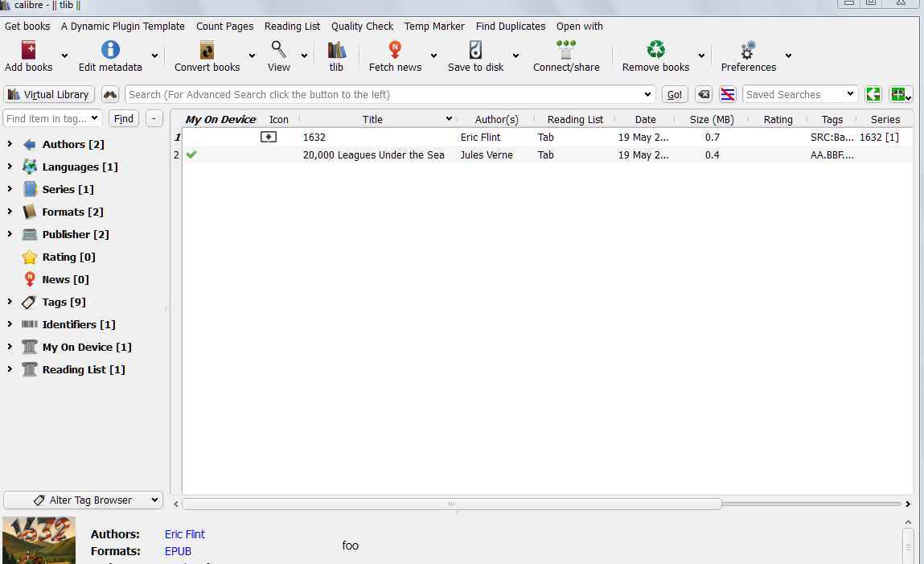Click the Authors arrow icon in tag browser

pos(30,144)
